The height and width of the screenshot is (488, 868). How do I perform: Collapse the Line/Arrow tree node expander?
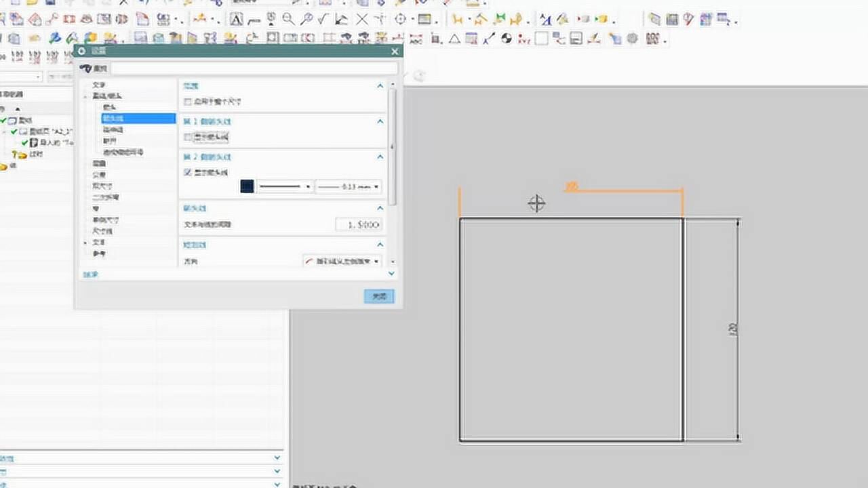click(86, 96)
